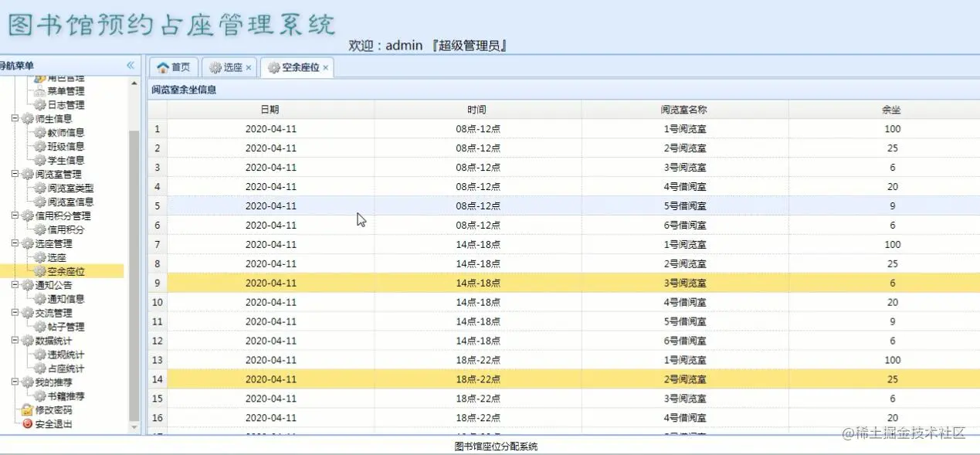Collapse the 通知公告 tree node
The width and height of the screenshot is (980, 455).
point(15,286)
